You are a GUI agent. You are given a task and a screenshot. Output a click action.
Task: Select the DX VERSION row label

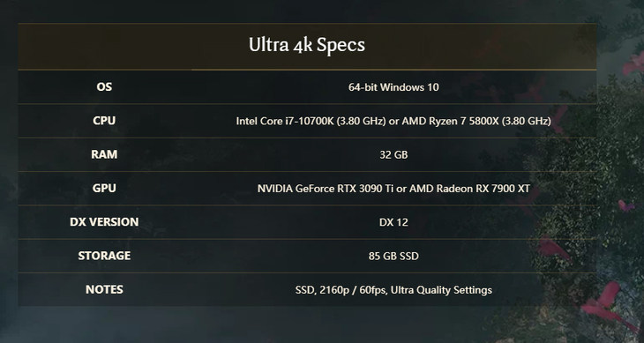click(104, 222)
